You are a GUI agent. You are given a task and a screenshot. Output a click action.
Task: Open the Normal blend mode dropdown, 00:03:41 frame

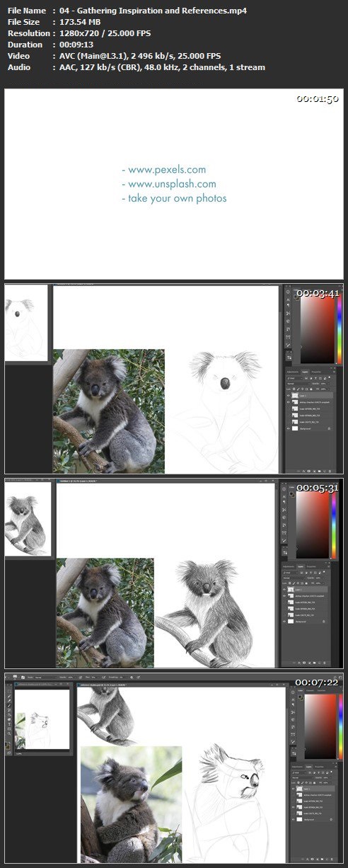coord(298,384)
